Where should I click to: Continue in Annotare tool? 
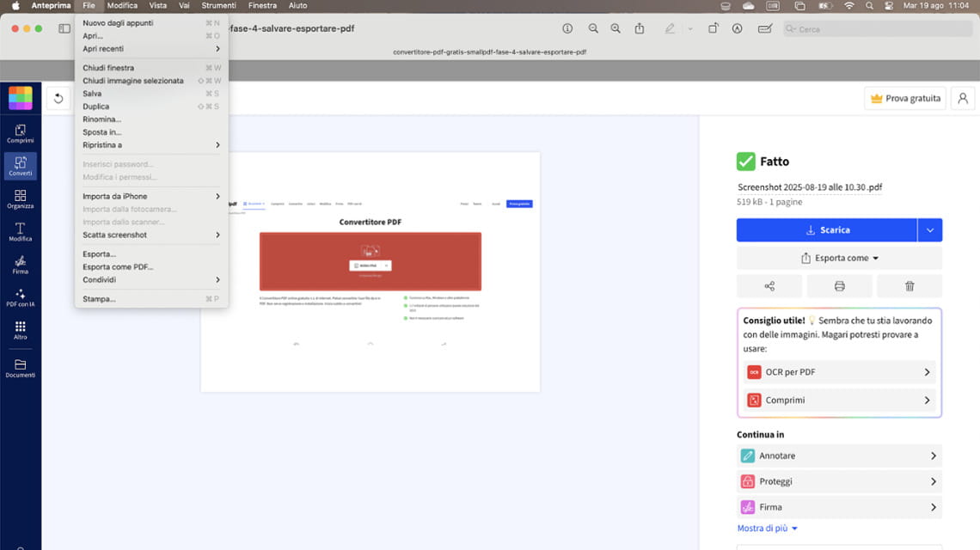[839, 455]
